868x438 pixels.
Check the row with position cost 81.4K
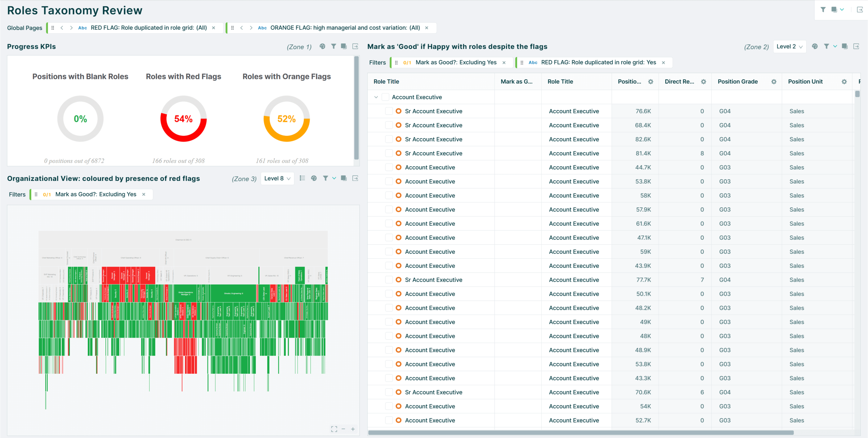point(389,153)
